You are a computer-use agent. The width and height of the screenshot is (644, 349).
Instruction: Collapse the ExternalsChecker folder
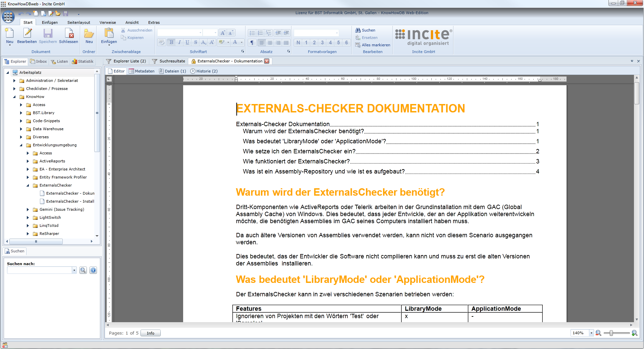coord(28,185)
